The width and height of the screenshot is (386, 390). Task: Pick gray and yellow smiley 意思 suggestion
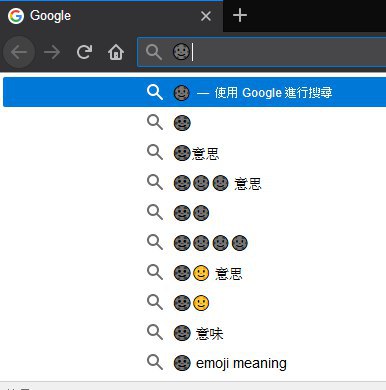194,273
